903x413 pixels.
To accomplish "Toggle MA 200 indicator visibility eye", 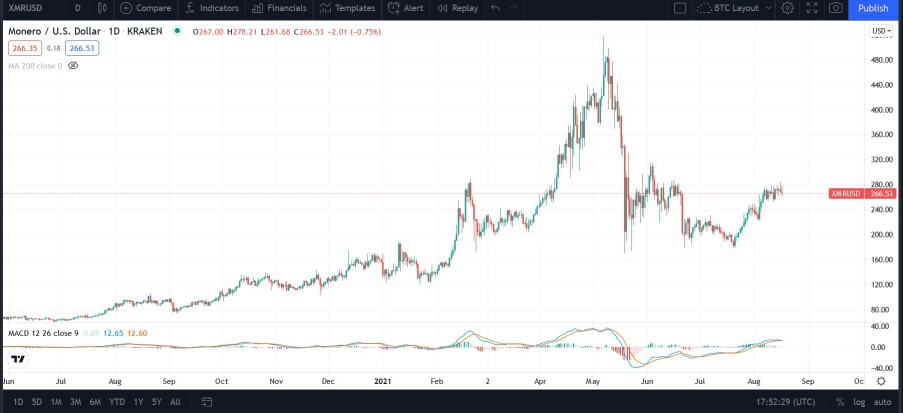I will pyautogui.click(x=73, y=66).
